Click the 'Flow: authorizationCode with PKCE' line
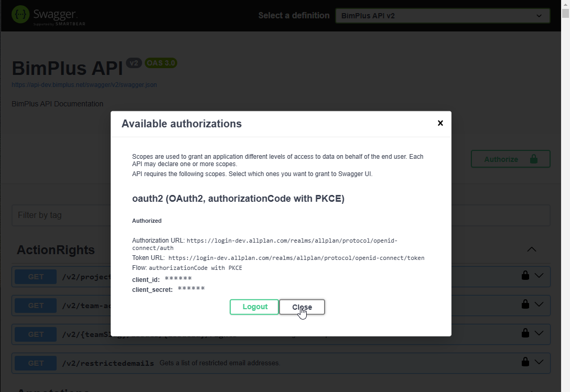 (187, 268)
